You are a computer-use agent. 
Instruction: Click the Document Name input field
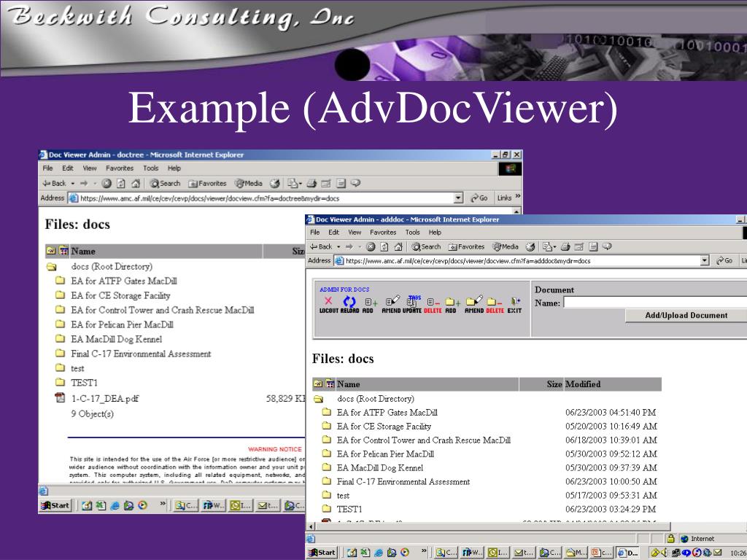(655, 303)
